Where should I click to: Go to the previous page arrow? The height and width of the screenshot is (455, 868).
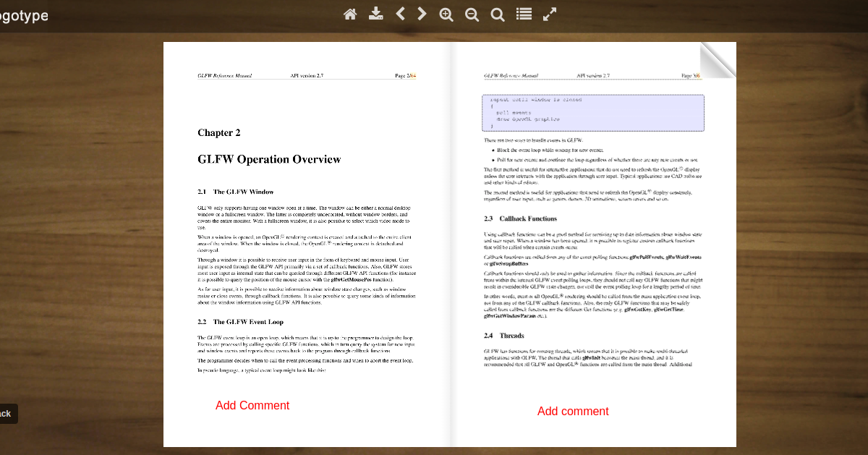pyautogui.click(x=400, y=14)
